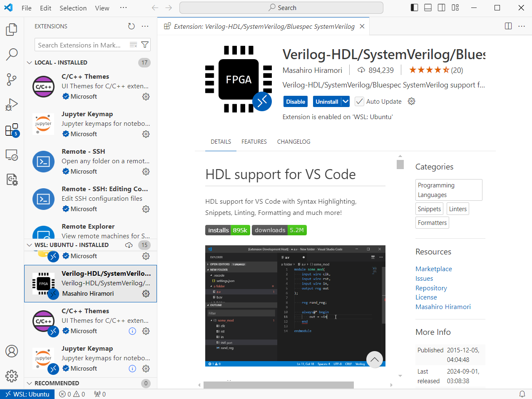This screenshot has width=532, height=399.
Task: Open the Explorer view in activity bar
Action: tap(12, 30)
